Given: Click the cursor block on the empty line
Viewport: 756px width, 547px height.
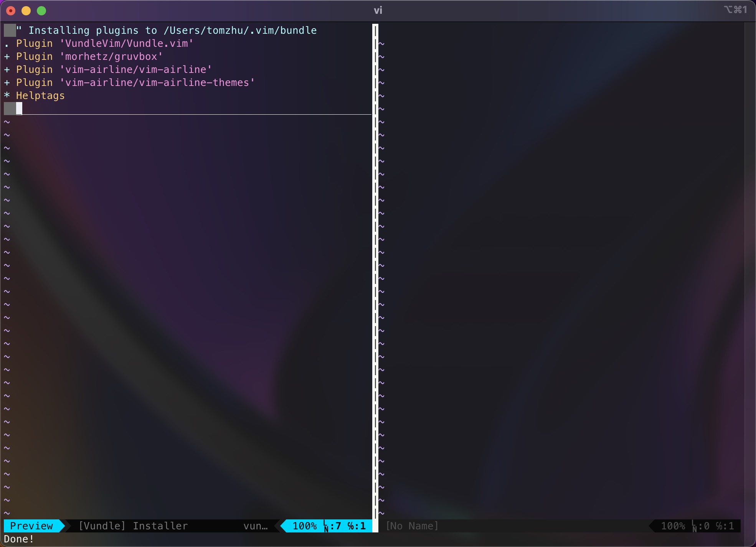Looking at the screenshot, I should click(x=19, y=109).
